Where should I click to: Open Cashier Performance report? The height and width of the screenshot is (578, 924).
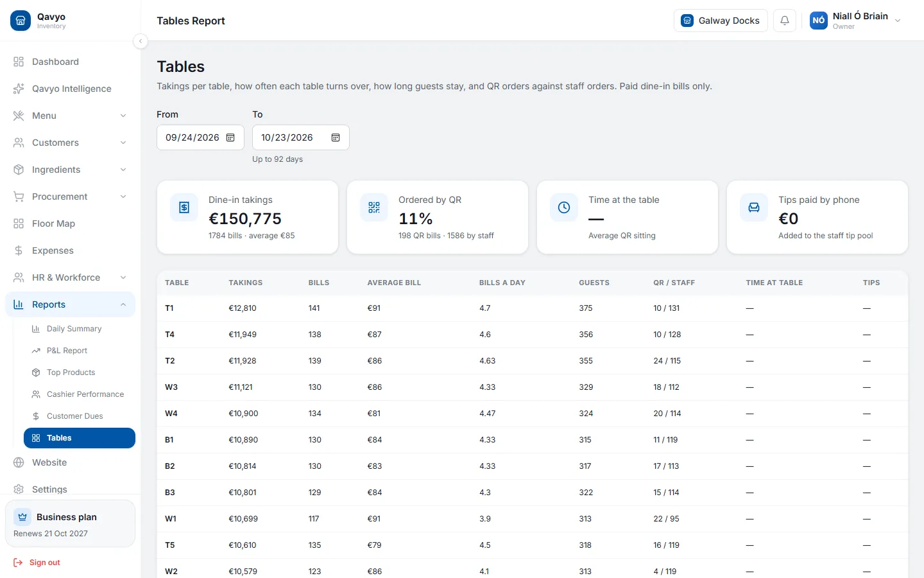tap(80, 394)
